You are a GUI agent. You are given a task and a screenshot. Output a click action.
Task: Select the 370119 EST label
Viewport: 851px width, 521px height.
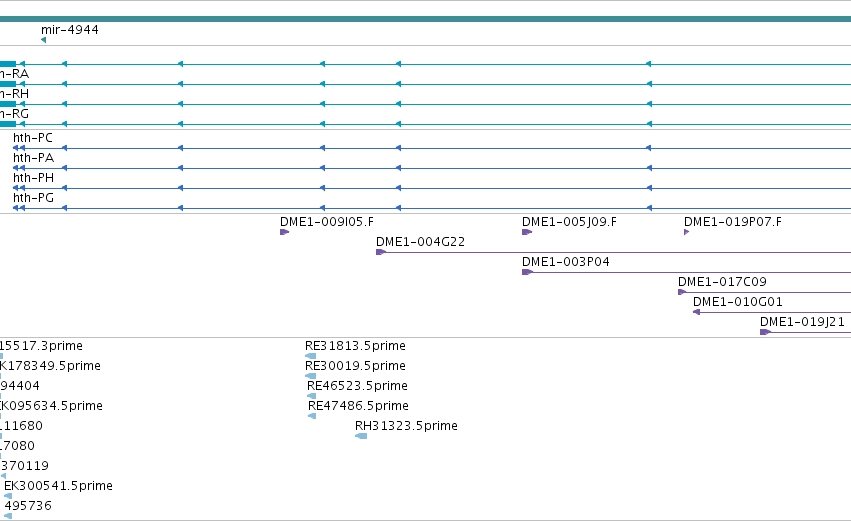tap(24, 466)
